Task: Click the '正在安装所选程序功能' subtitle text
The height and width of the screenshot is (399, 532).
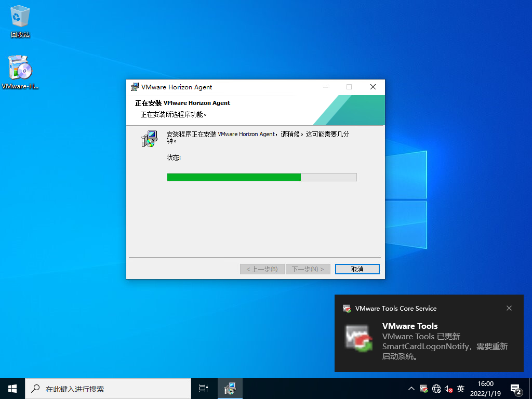Action: tap(174, 114)
